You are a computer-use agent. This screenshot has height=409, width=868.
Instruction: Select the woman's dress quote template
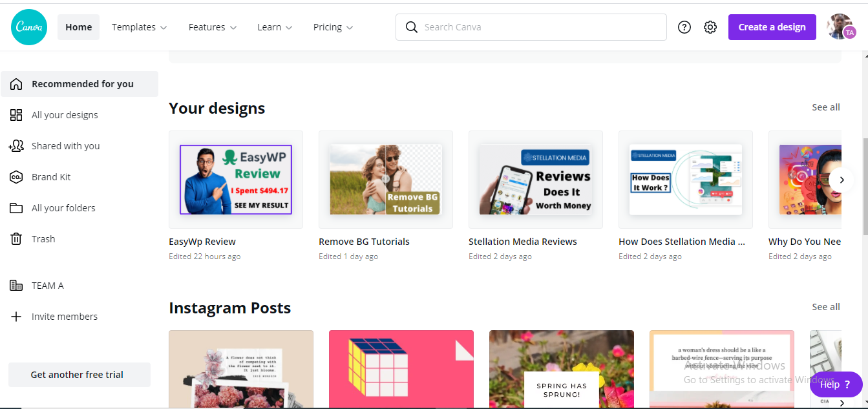722,369
